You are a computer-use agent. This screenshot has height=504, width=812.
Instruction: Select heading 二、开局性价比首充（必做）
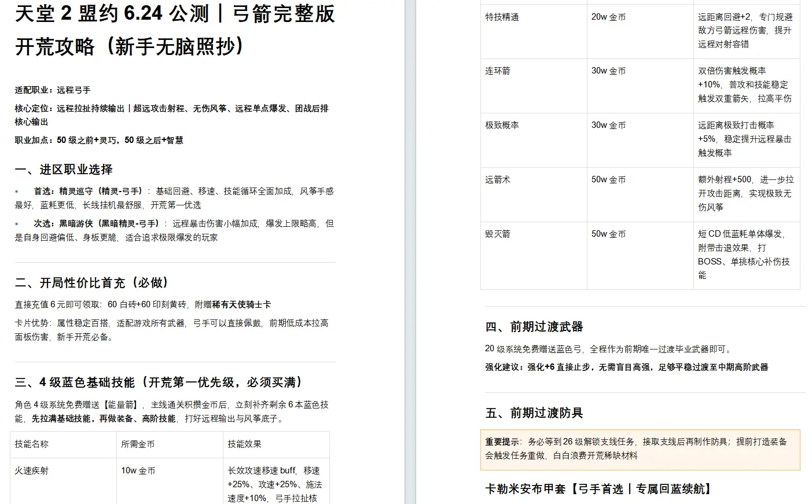pos(92,282)
